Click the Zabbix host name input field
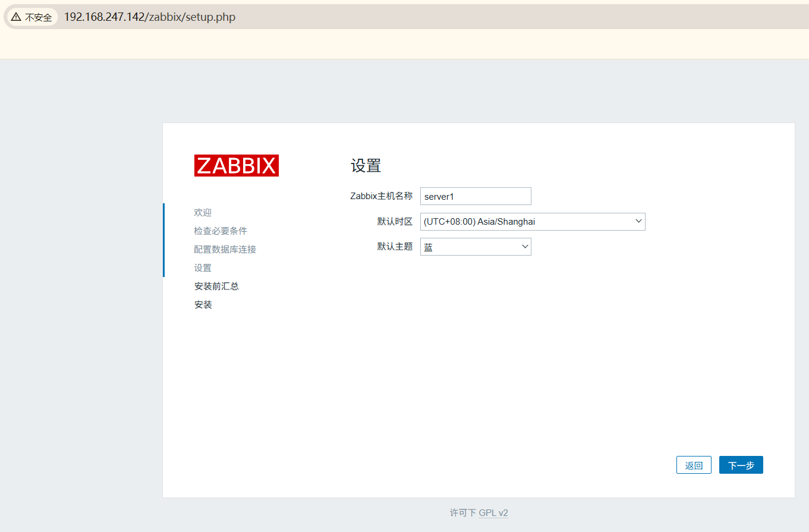 coord(476,196)
